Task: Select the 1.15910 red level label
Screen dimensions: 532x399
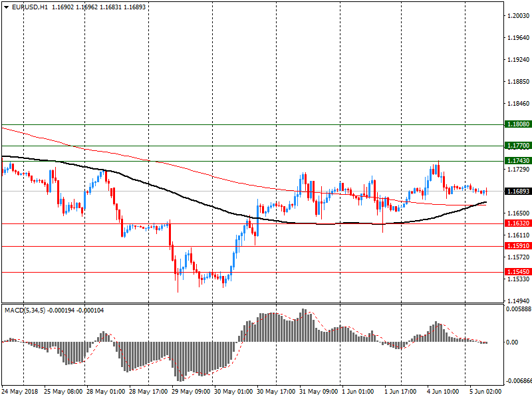Action: 518,246
